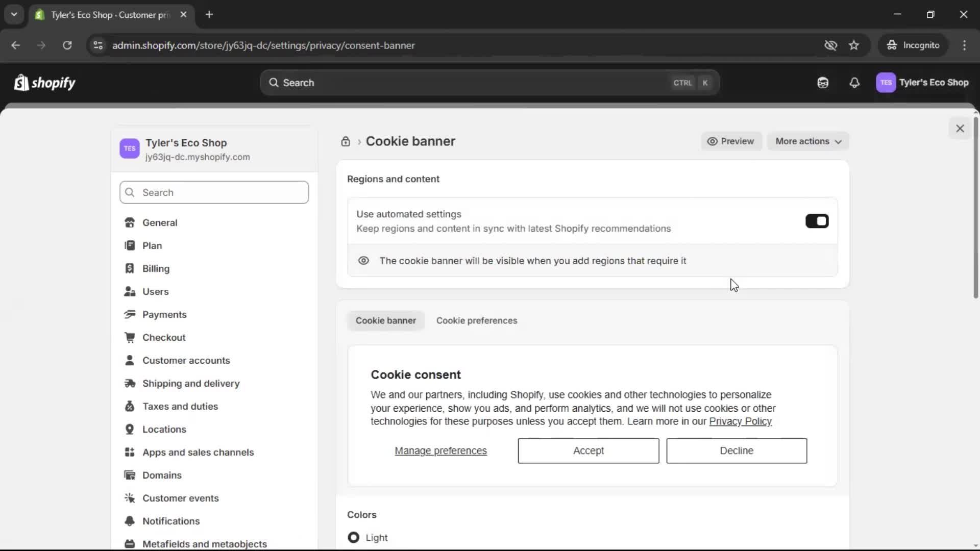Click the browser address bar URL
The width and height of the screenshot is (980, 551).
coord(263,45)
